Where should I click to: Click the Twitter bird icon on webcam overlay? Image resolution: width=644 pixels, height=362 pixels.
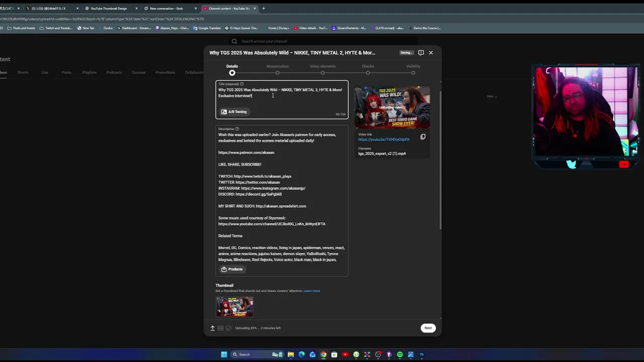coord(572,164)
